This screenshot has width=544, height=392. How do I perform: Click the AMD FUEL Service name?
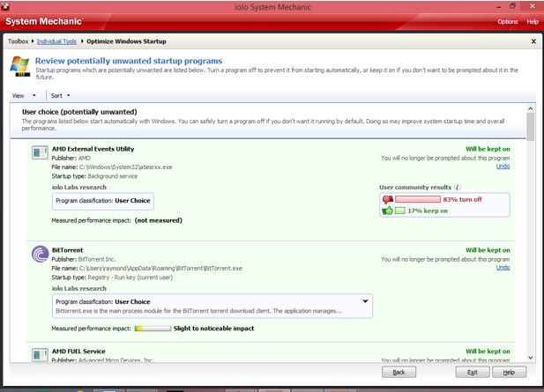tap(78, 351)
